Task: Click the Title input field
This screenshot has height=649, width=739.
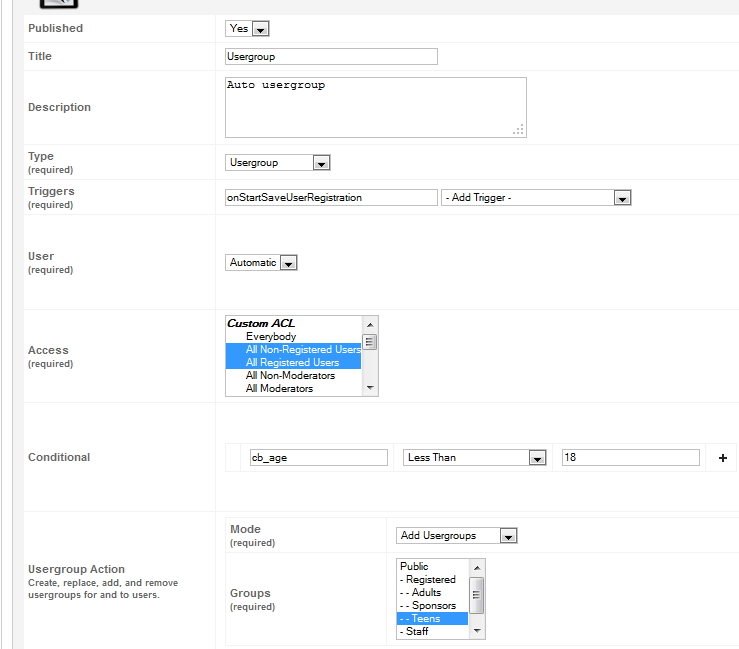Action: [x=331, y=57]
